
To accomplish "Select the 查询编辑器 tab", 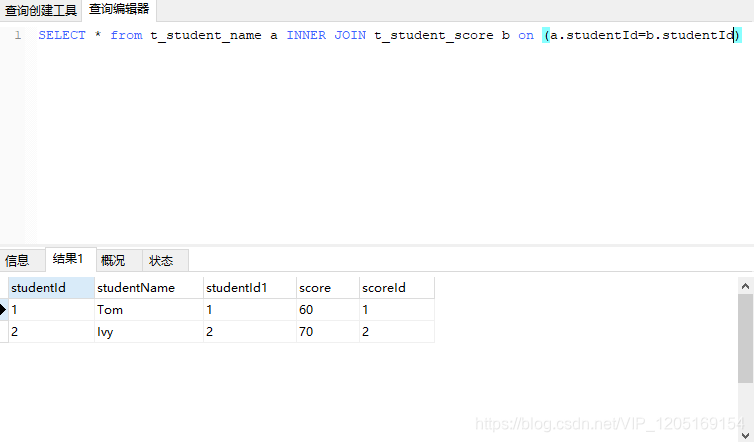I will pyautogui.click(x=119, y=10).
